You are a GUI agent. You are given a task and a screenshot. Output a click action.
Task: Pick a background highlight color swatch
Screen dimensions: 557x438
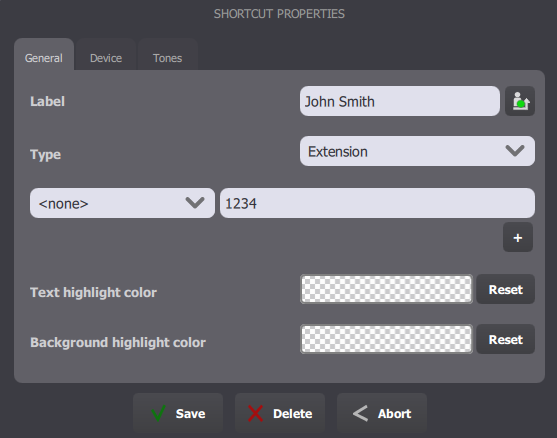386,339
